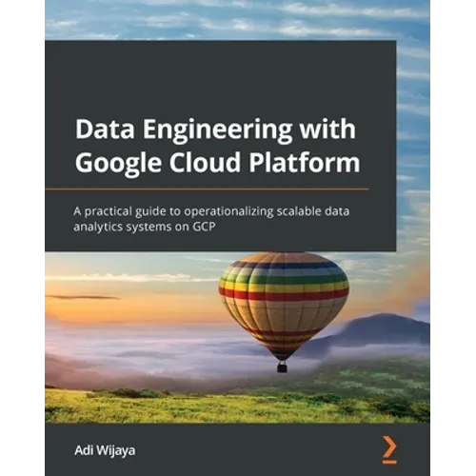Click the striped hot air balloon
476x476 pixels.
tap(284, 312)
